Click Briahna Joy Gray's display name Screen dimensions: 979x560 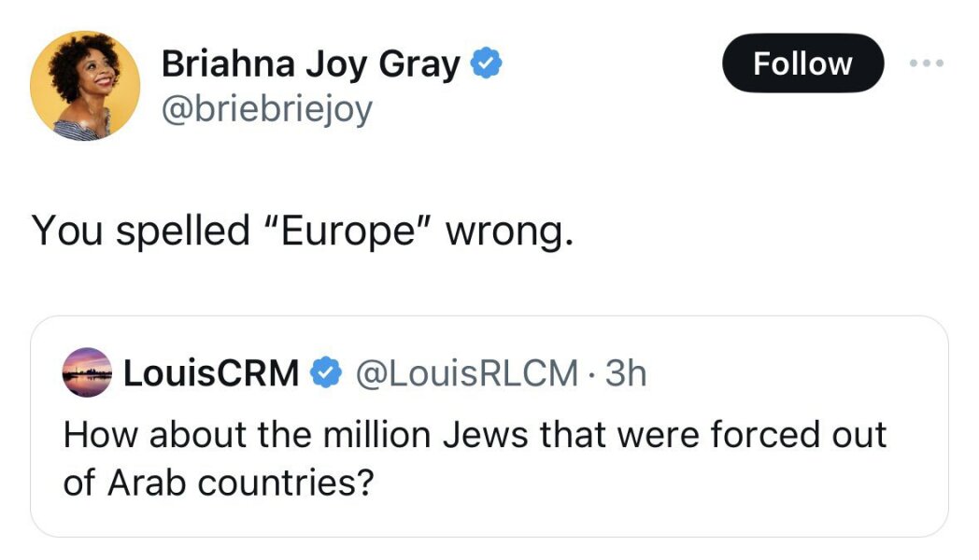point(312,62)
